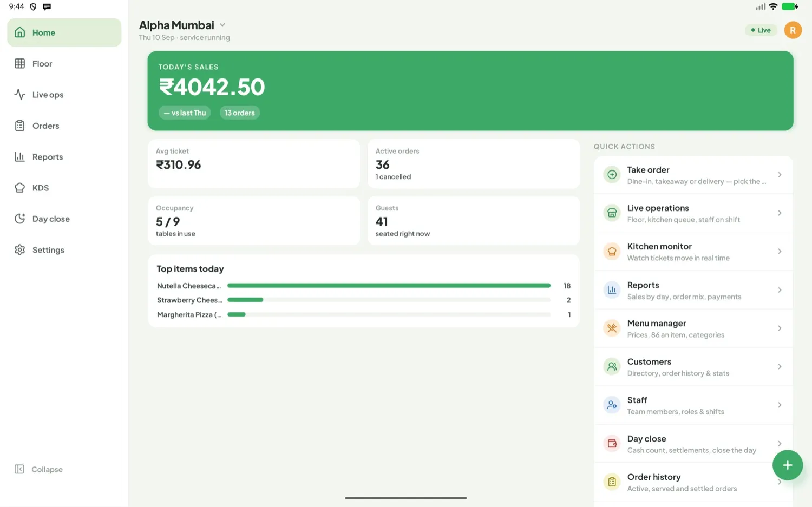Click the Live ops pulse icon
The image size is (812, 507).
tap(20, 95)
